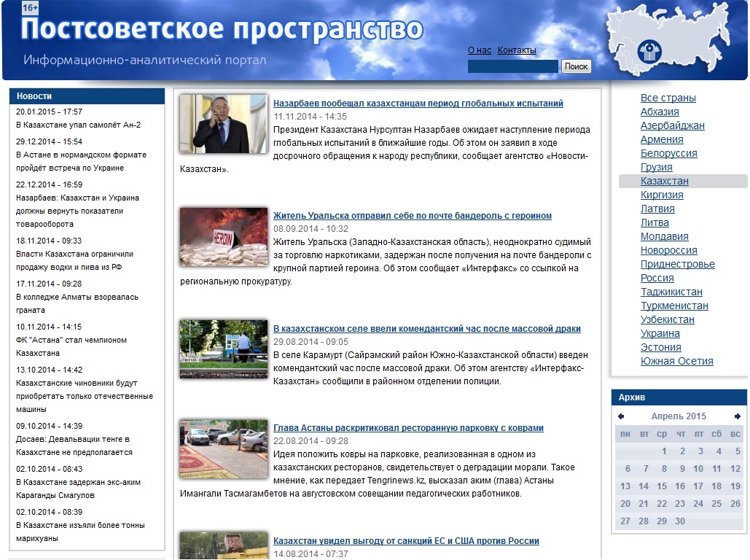750x560 pixels.
Task: Click the next month arrow in the archive calendar
Action: [x=737, y=416]
